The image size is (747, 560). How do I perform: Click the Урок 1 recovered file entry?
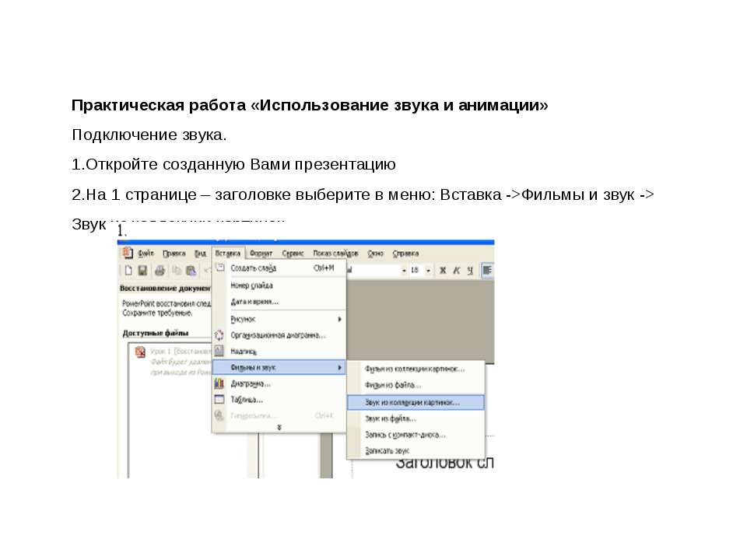pos(173,362)
